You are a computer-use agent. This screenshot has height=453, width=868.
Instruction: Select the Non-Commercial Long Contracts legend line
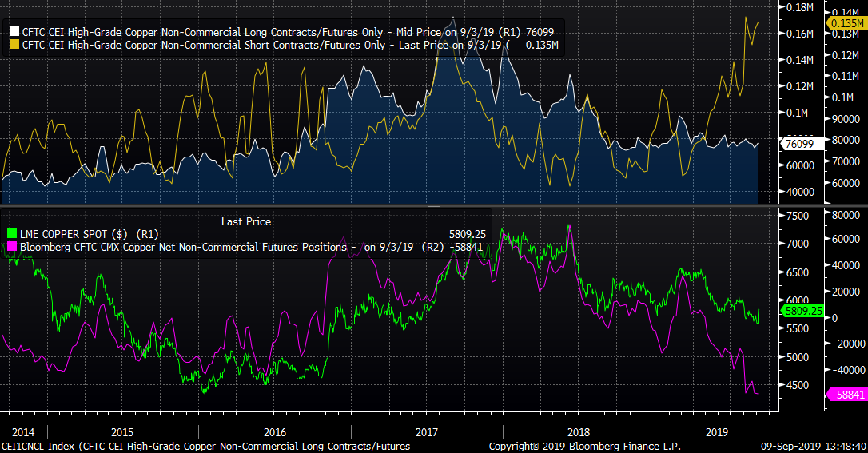(x=282, y=32)
